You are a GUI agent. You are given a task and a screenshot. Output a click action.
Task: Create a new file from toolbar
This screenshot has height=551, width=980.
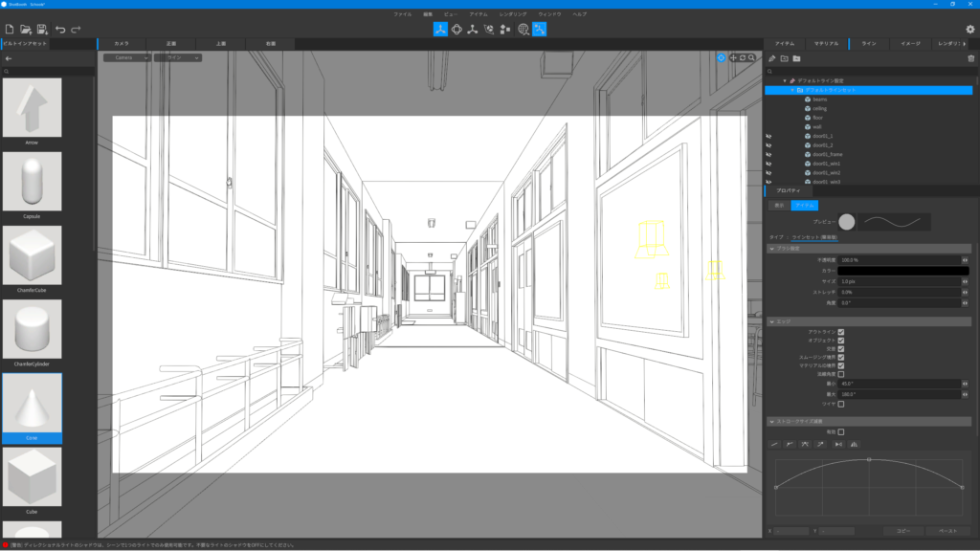[x=10, y=30]
